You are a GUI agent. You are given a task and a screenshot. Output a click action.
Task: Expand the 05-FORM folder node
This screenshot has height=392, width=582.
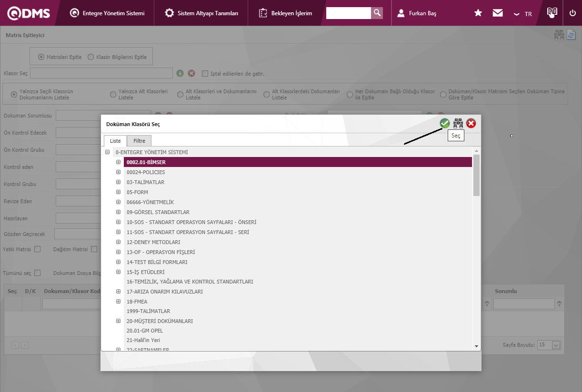point(118,192)
